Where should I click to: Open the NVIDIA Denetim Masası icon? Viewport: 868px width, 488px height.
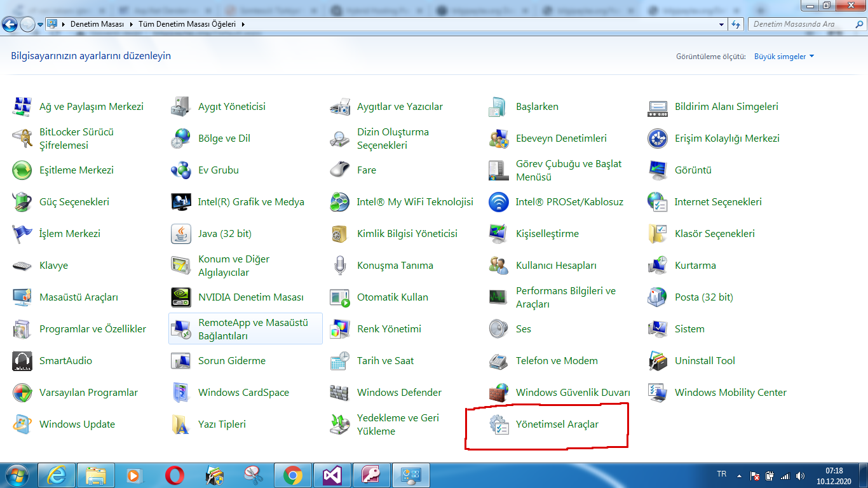(181, 297)
